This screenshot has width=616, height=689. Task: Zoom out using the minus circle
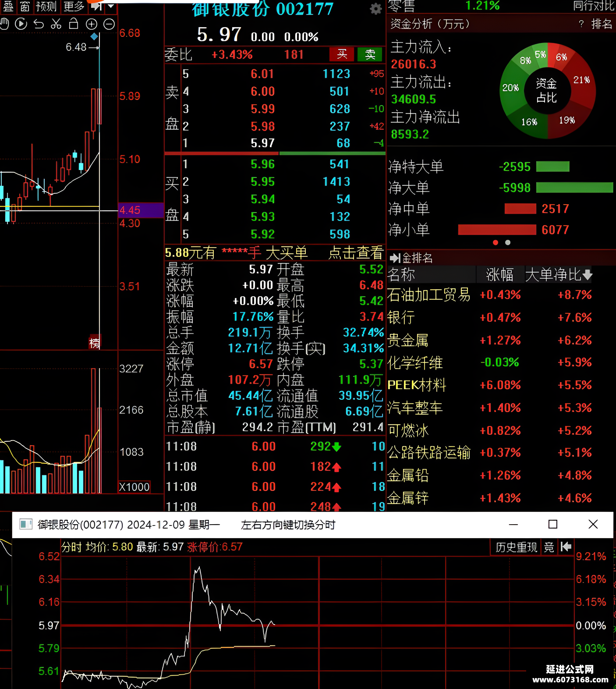pyautogui.click(x=109, y=24)
